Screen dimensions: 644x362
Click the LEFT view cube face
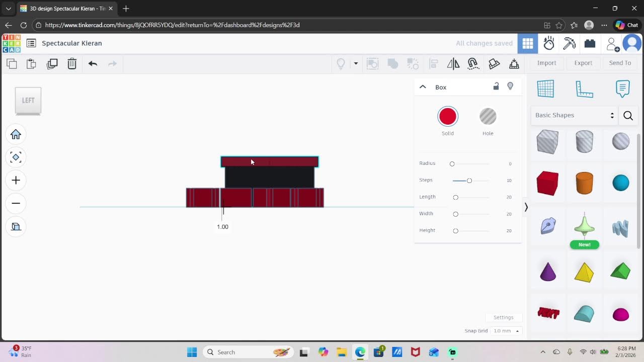click(28, 100)
